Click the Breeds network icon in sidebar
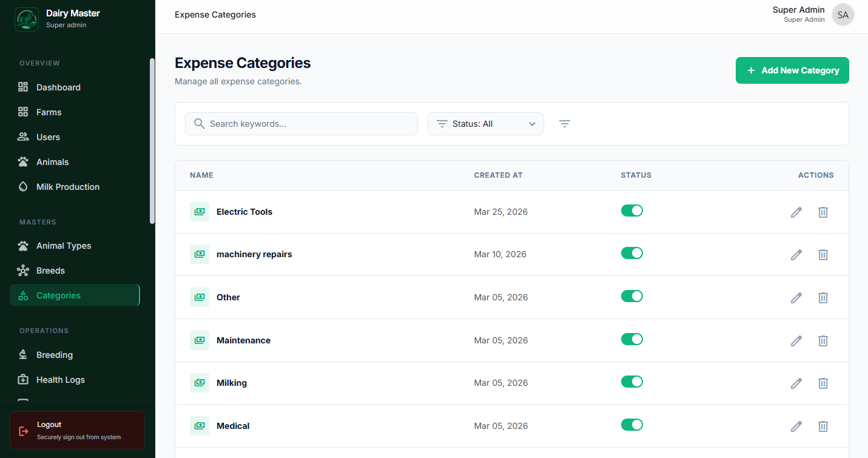Viewport: 868px width, 458px height. tap(23, 270)
